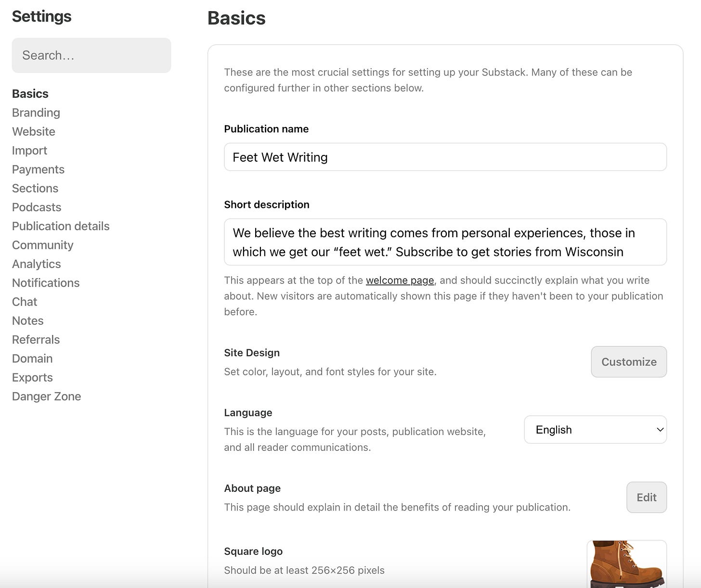Viewport: 701px width, 588px height.
Task: Open the Language dropdown
Action: [x=595, y=429]
